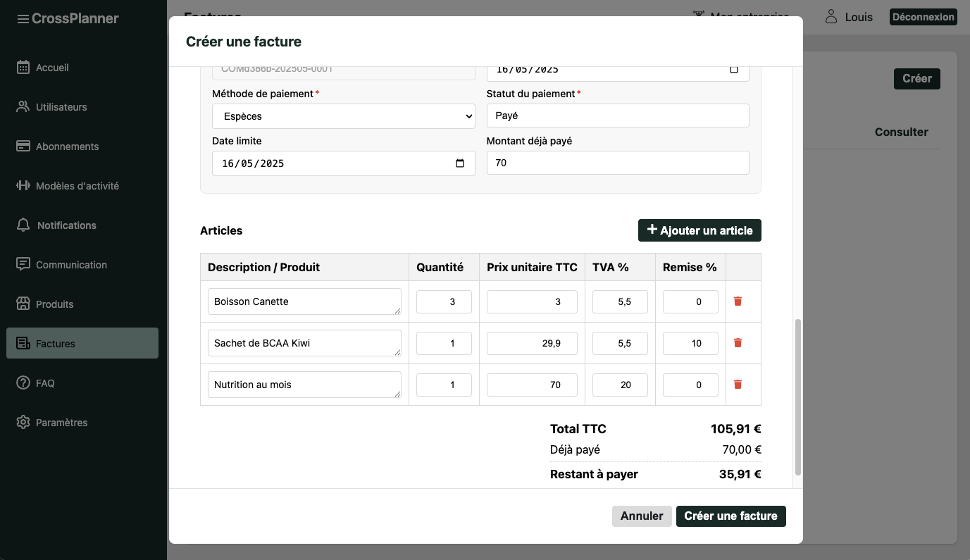Click the Modèles d'activité dumbbell icon
The width and height of the screenshot is (970, 560).
[x=23, y=186]
